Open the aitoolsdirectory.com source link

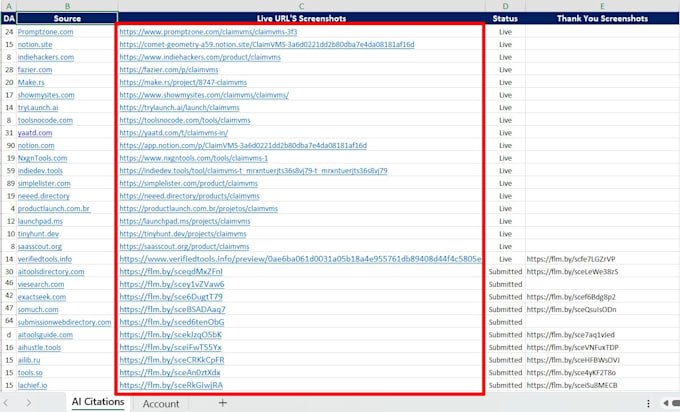[x=51, y=271]
